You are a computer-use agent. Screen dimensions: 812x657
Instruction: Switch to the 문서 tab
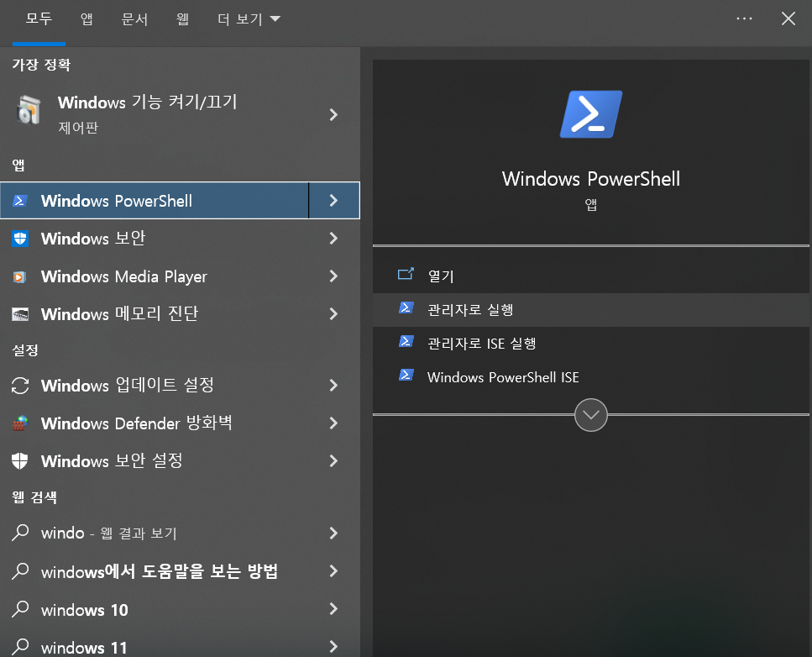[x=134, y=19]
